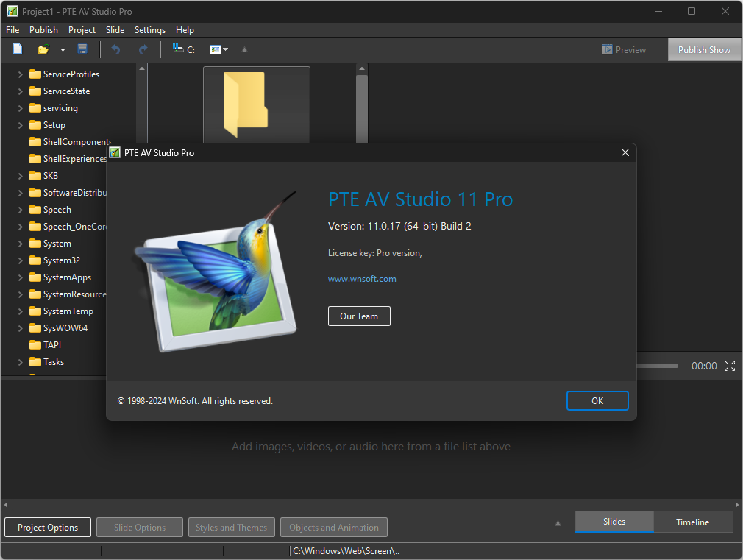Expand the SysWOW64 folder
The width and height of the screenshot is (743, 560).
(20, 328)
